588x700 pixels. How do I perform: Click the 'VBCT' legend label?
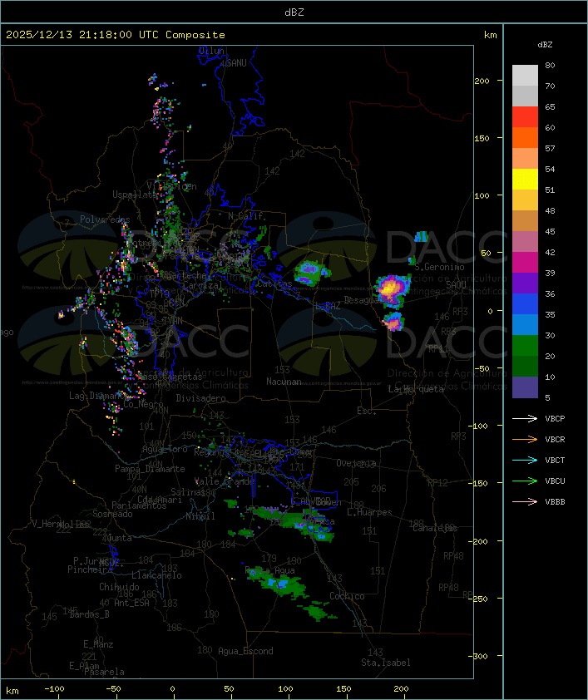point(555,461)
